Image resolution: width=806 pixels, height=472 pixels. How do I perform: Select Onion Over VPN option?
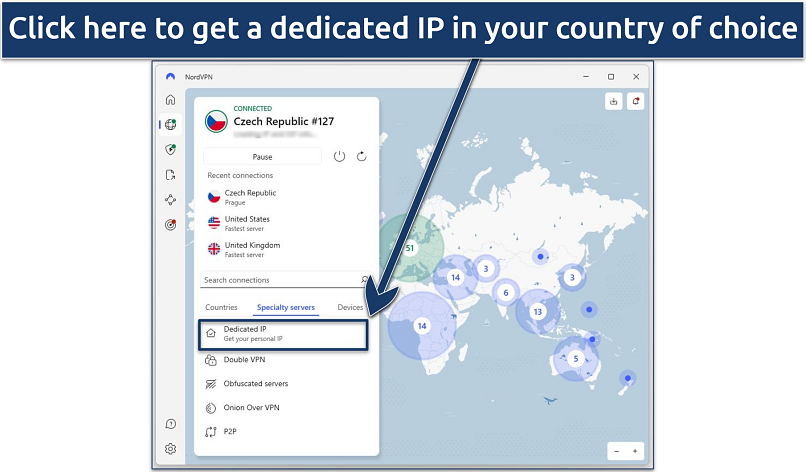pos(285,408)
